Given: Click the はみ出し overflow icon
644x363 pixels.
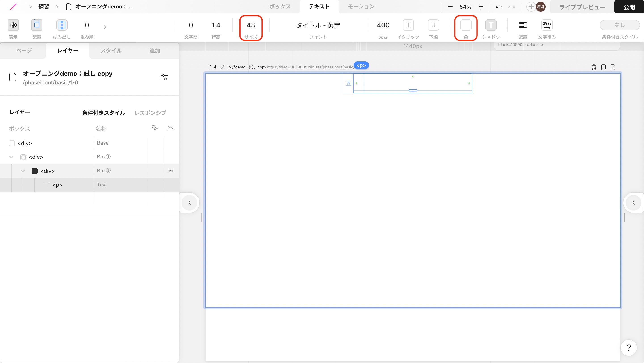Looking at the screenshot, I should [62, 25].
